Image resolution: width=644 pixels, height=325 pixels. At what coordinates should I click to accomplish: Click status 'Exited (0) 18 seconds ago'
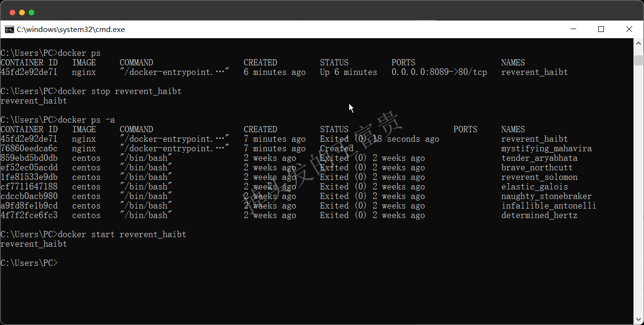(380, 139)
